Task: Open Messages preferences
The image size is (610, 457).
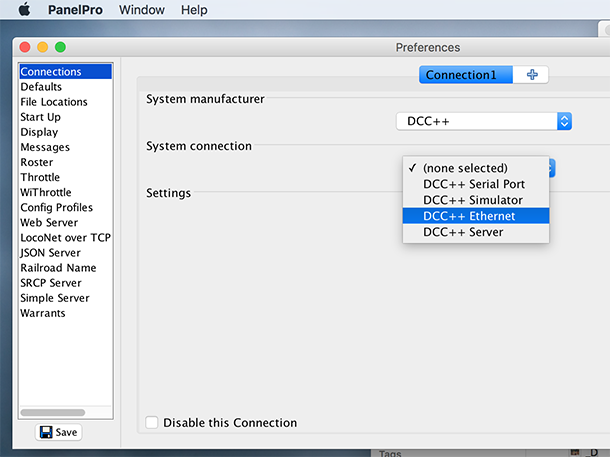Action: (65, 147)
